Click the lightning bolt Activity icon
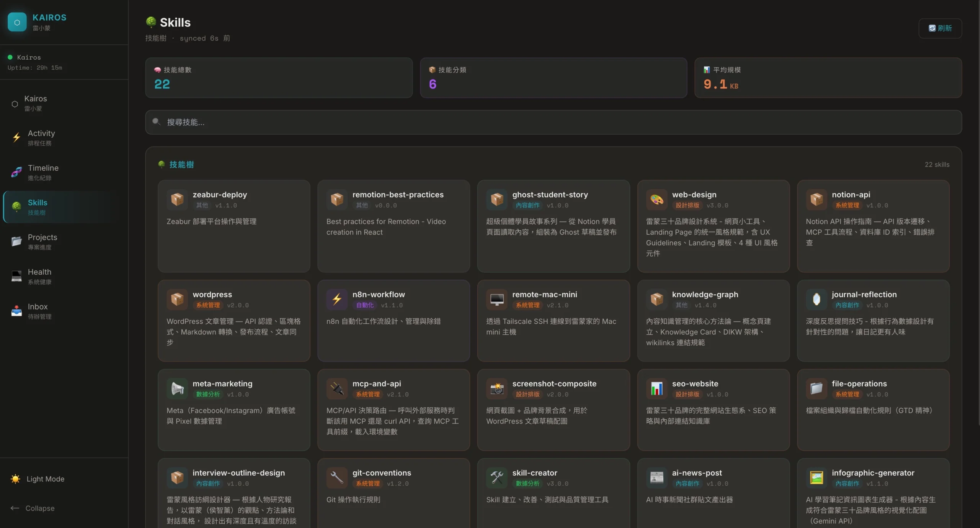This screenshot has height=528, width=980. 16,137
